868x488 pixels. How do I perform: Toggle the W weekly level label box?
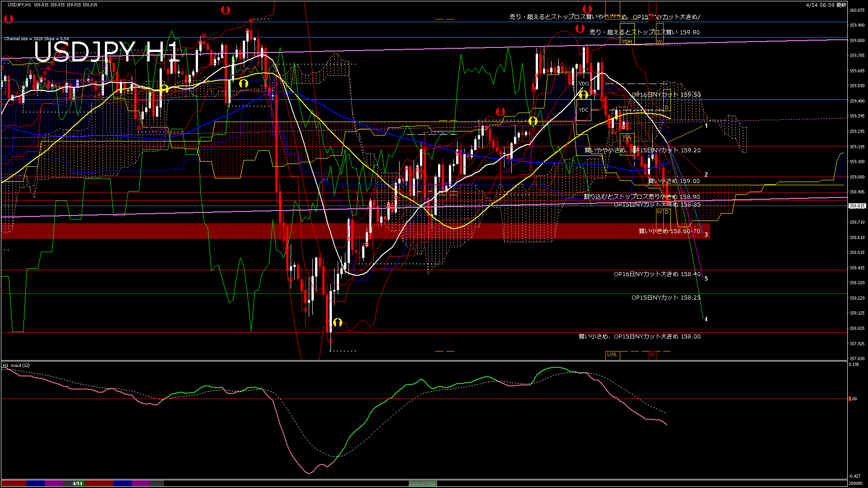[660, 211]
